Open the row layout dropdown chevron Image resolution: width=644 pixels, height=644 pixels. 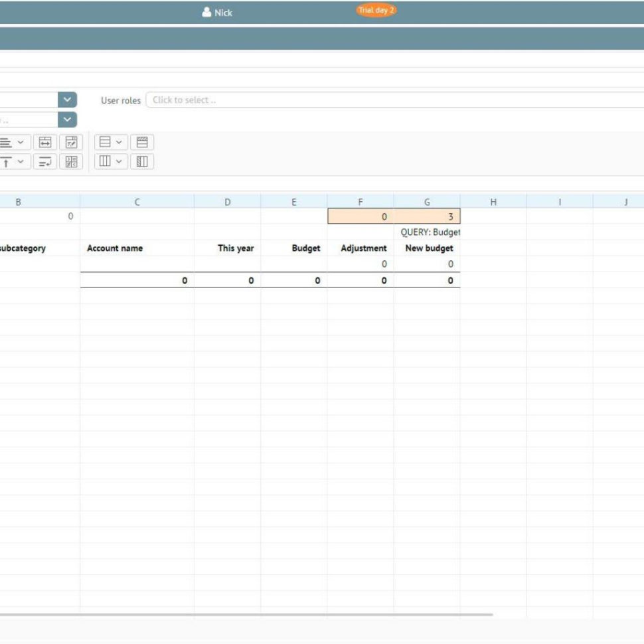[x=118, y=141]
